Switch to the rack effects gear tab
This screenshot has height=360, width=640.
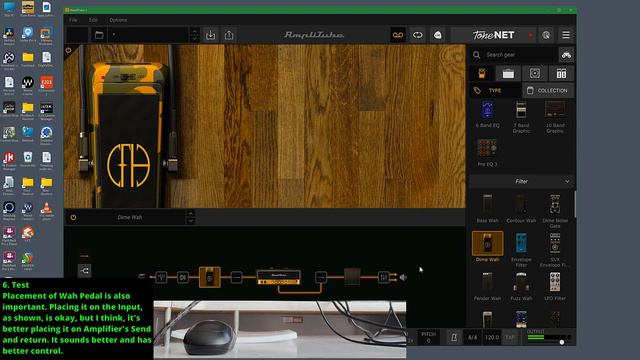pyautogui.click(x=561, y=73)
